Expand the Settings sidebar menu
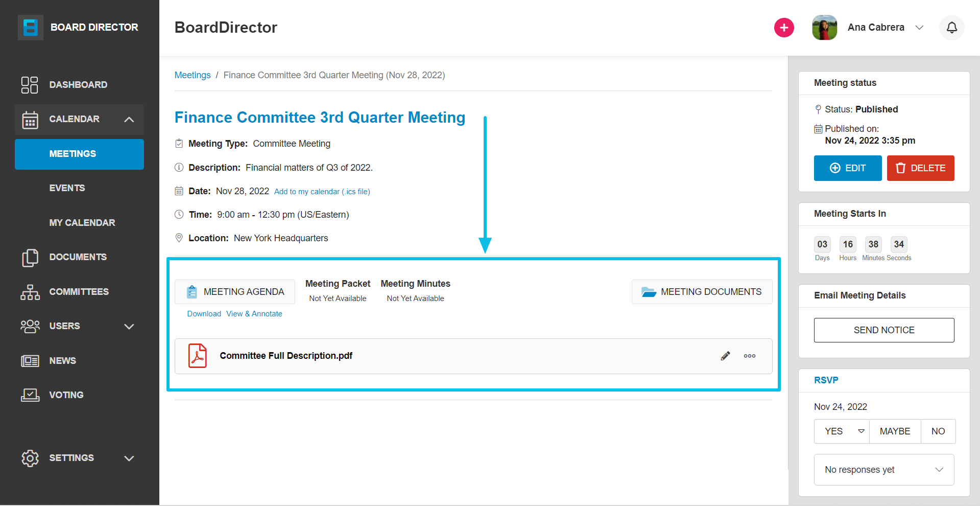This screenshot has height=506, width=980. (x=129, y=458)
